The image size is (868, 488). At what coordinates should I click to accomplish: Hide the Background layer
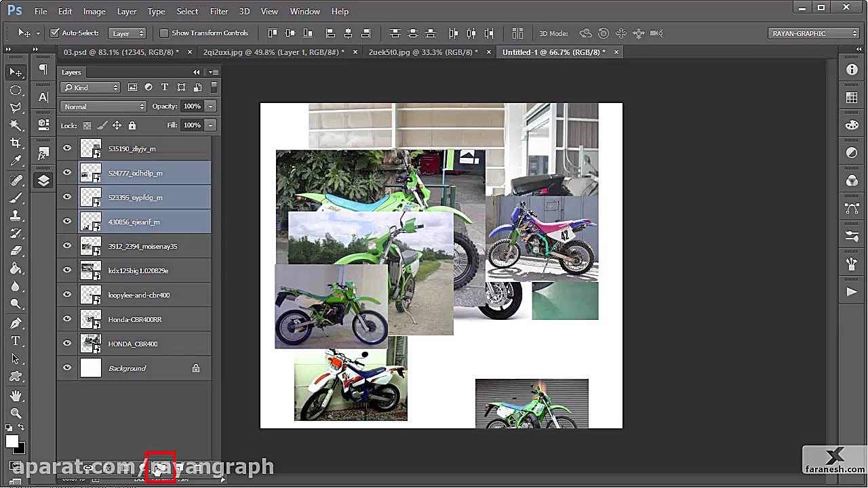67,368
